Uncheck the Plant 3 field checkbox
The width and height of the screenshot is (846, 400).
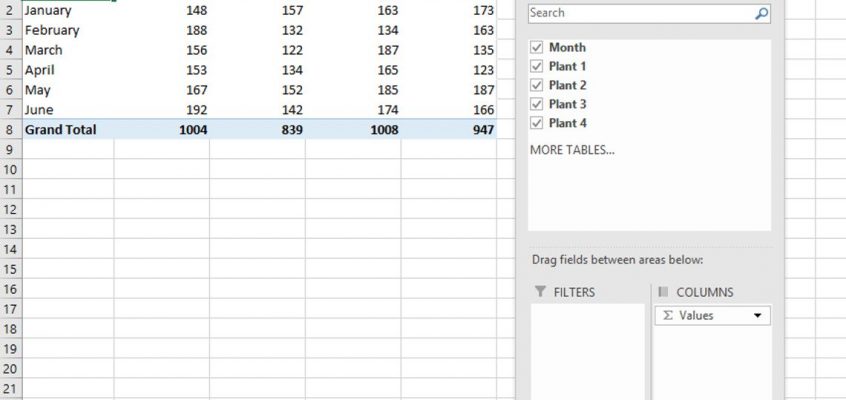(x=536, y=104)
